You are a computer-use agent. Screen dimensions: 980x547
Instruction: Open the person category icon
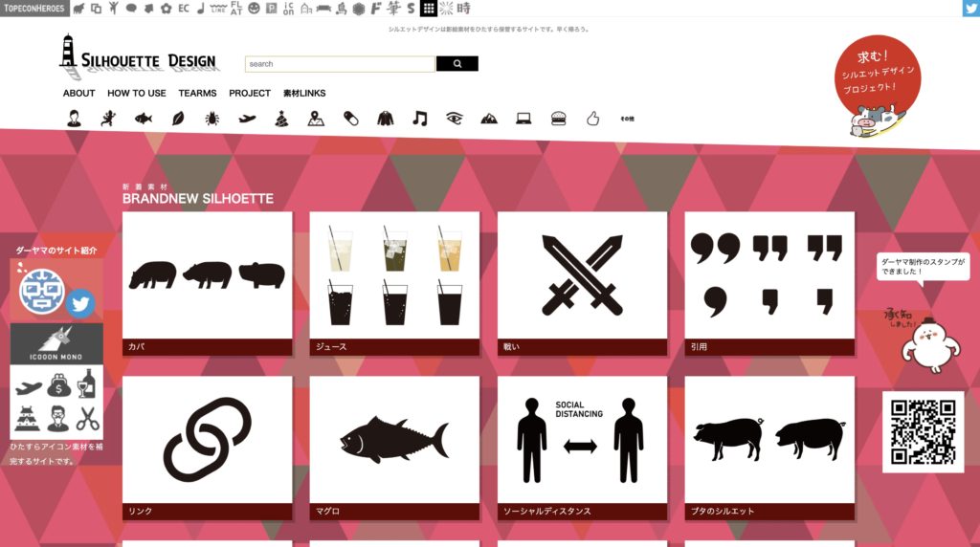pos(75,118)
